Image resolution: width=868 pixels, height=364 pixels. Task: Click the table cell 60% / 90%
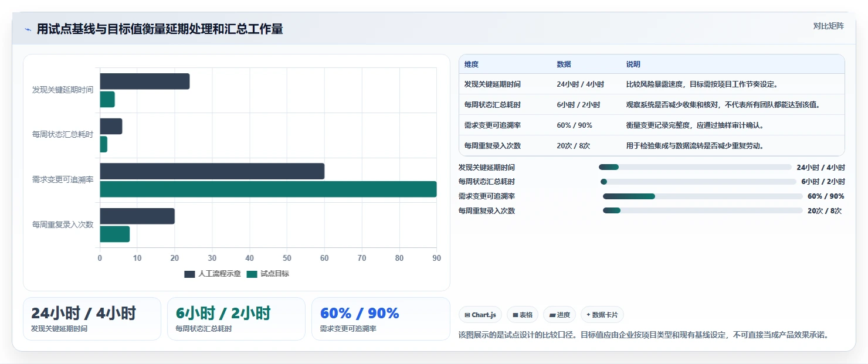(575, 125)
